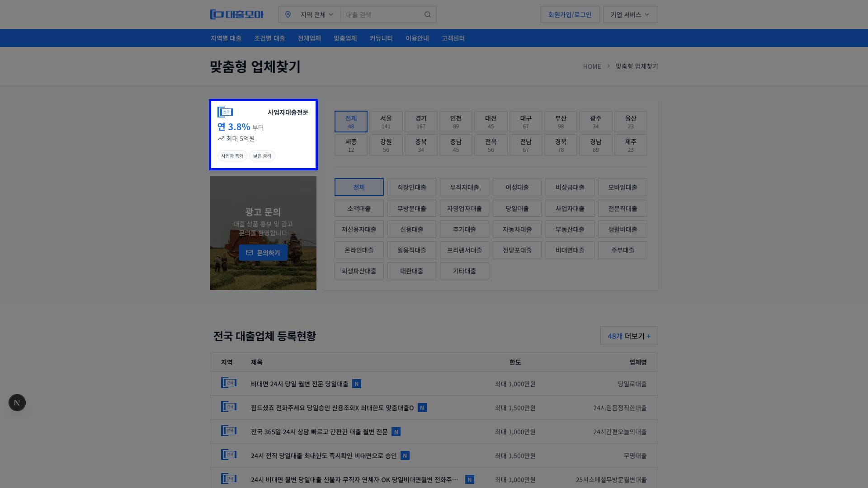Click the envelope icon on the 문의하기 button
The width and height of the screenshot is (868, 488).
(x=250, y=253)
